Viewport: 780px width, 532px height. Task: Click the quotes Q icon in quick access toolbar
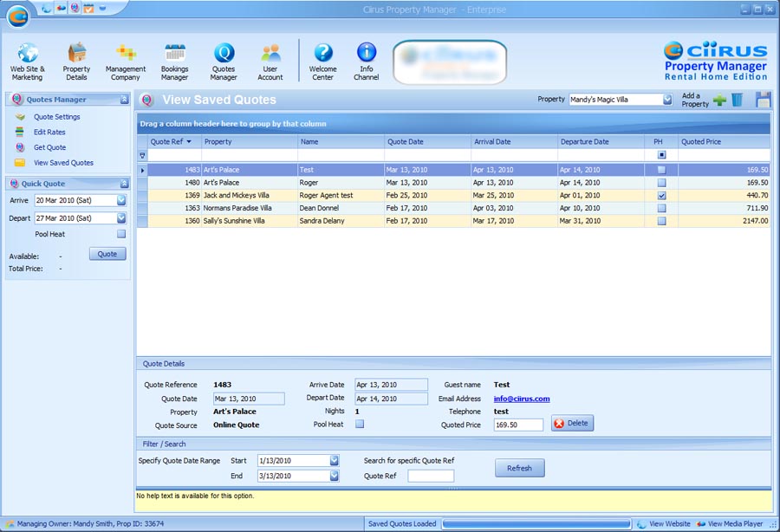coord(75,8)
